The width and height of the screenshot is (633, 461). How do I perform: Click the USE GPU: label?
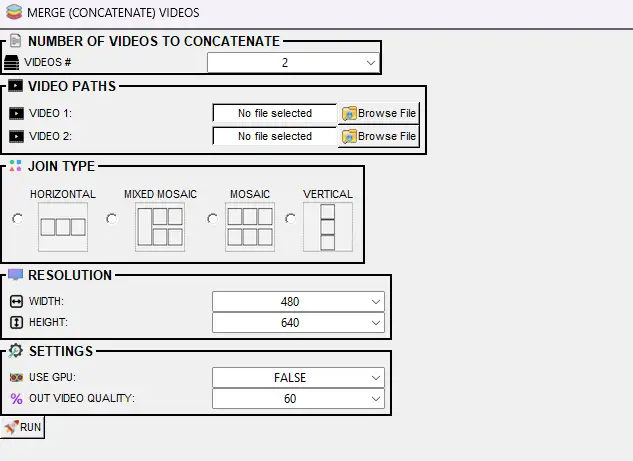(x=52, y=377)
